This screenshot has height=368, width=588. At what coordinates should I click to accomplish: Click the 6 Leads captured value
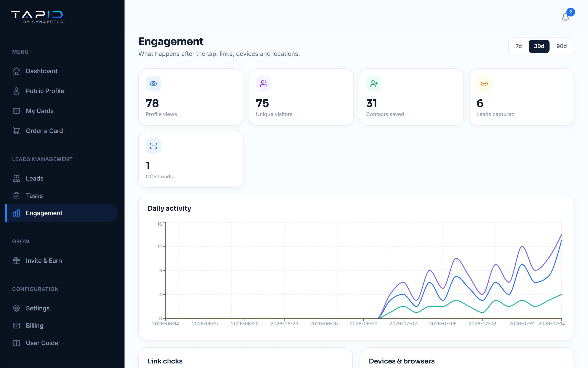(480, 103)
